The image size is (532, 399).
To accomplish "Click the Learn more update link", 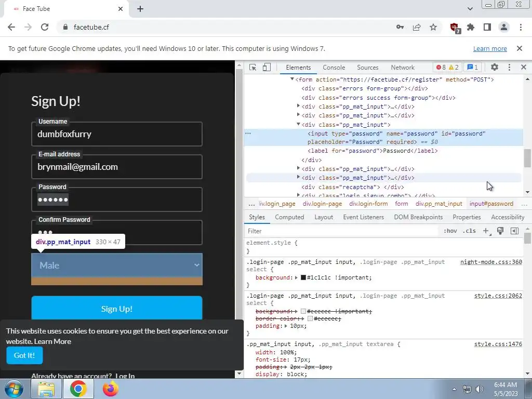I will coord(490,48).
